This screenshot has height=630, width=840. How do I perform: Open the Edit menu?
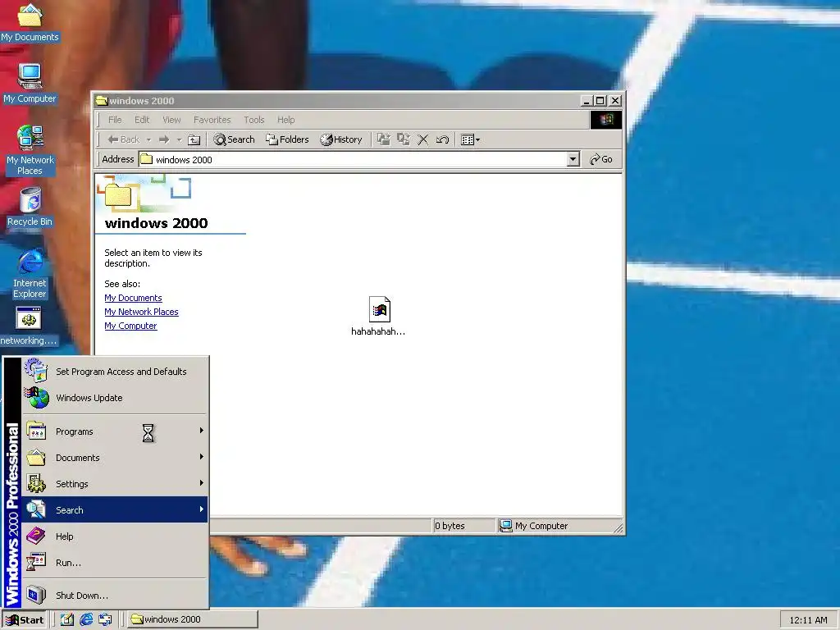click(142, 120)
